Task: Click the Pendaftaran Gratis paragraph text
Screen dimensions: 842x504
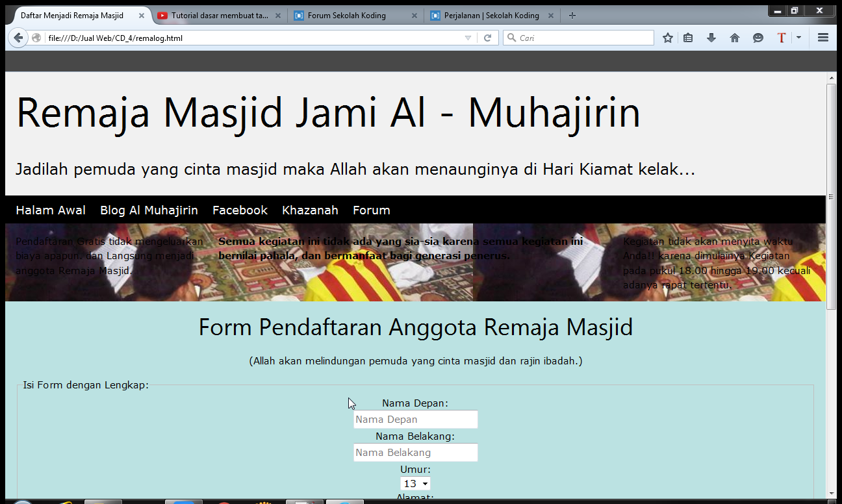Action: pos(109,256)
